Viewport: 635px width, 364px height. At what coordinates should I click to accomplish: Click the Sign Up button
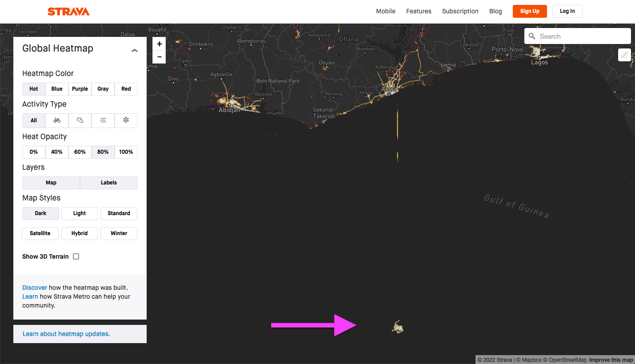(x=530, y=11)
